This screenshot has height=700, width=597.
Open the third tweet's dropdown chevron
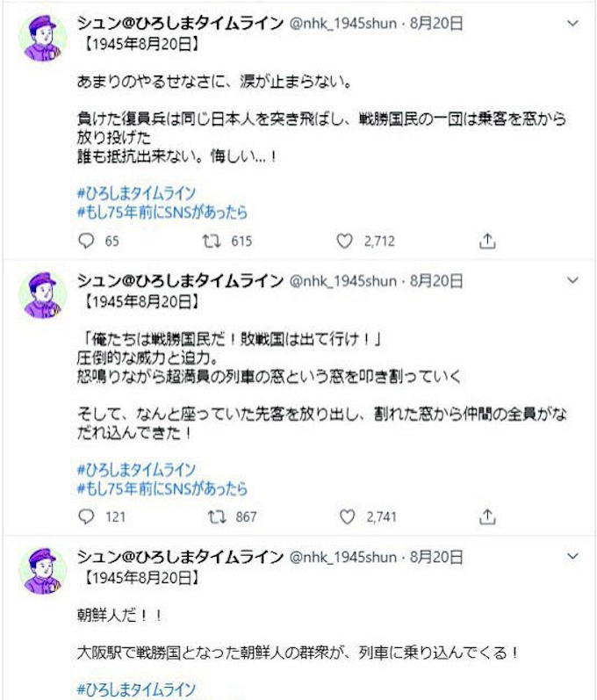[573, 557]
